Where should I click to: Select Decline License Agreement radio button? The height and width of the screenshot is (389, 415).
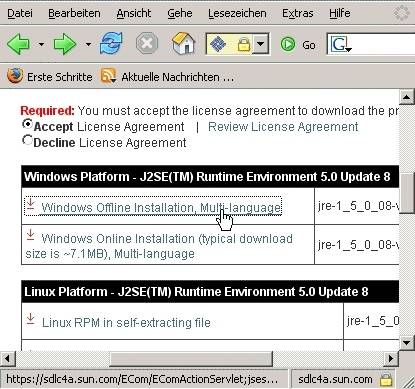click(27, 140)
